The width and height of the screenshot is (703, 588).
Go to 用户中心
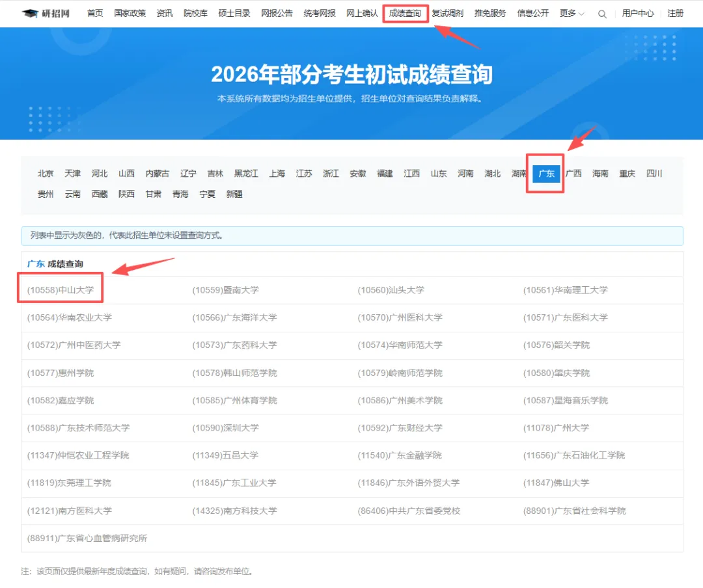tap(637, 14)
